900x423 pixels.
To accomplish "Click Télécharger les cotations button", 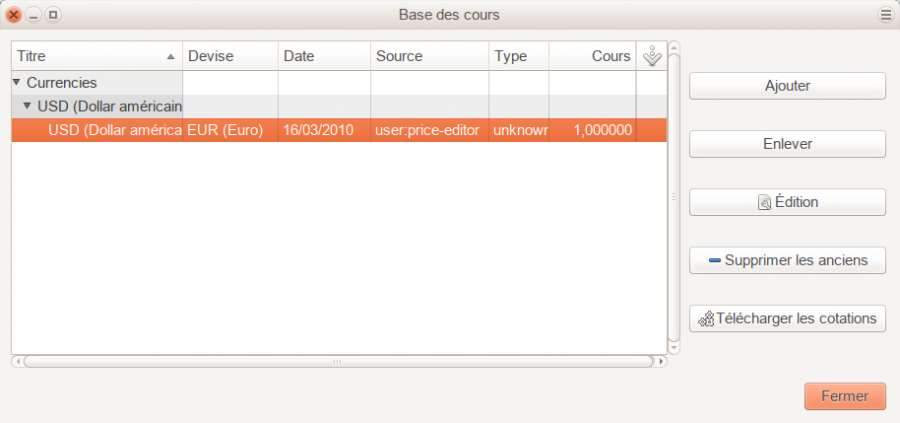I will click(787, 319).
